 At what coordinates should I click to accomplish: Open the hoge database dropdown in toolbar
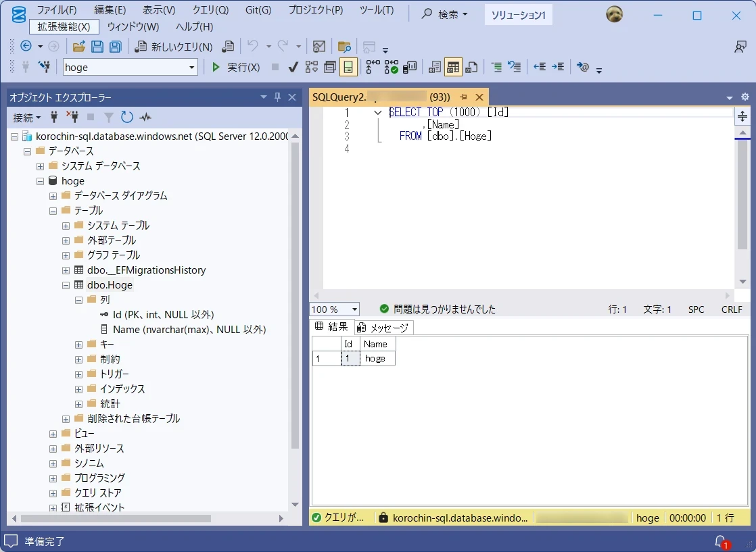click(x=192, y=67)
